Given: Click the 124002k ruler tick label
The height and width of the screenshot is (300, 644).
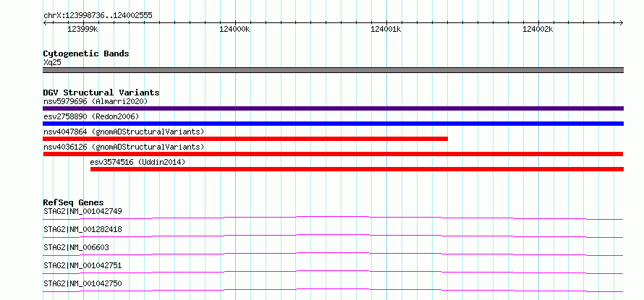Looking at the screenshot, I should (538, 30).
